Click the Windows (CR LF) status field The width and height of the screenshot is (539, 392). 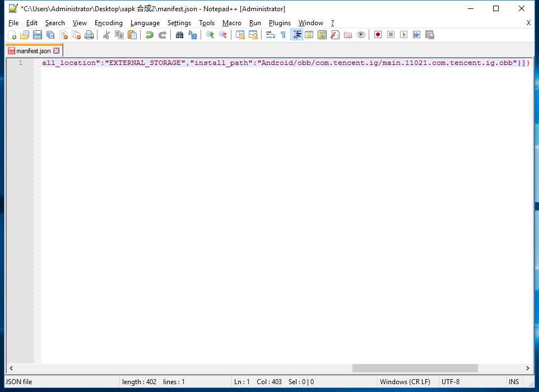click(x=405, y=382)
